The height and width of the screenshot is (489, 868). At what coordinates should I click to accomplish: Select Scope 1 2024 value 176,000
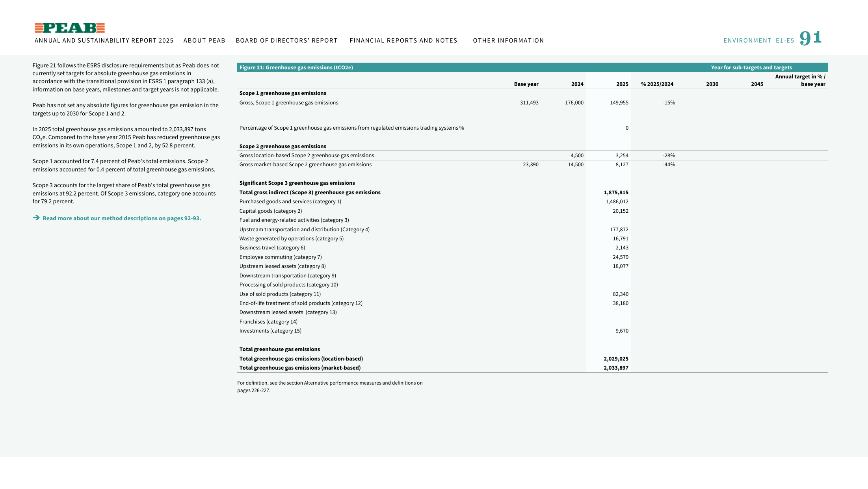pyautogui.click(x=574, y=102)
